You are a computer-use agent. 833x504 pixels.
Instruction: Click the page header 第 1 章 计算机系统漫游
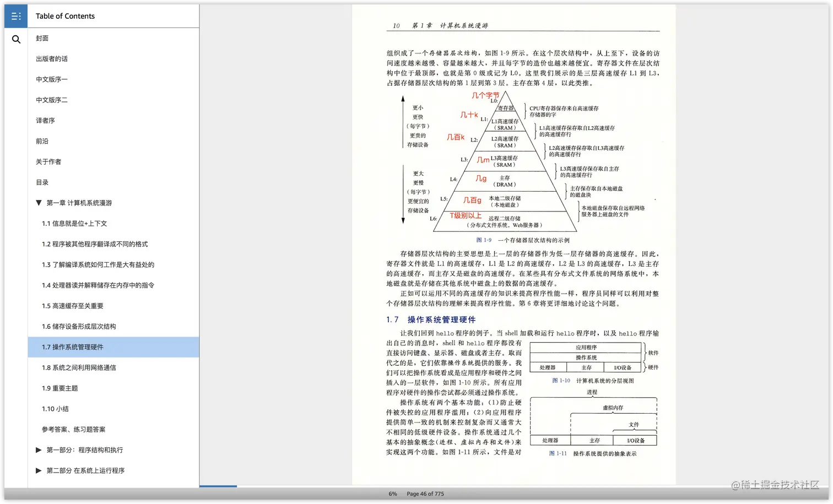450,25
